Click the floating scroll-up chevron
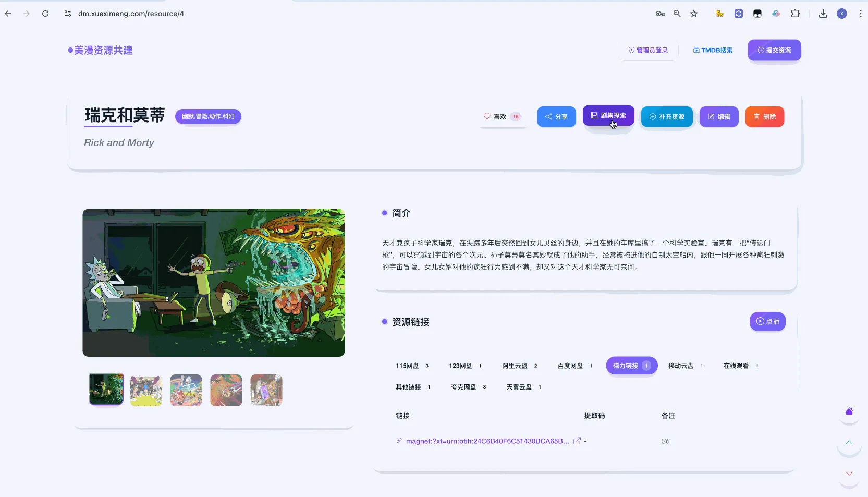This screenshot has height=497, width=868. pos(849,442)
